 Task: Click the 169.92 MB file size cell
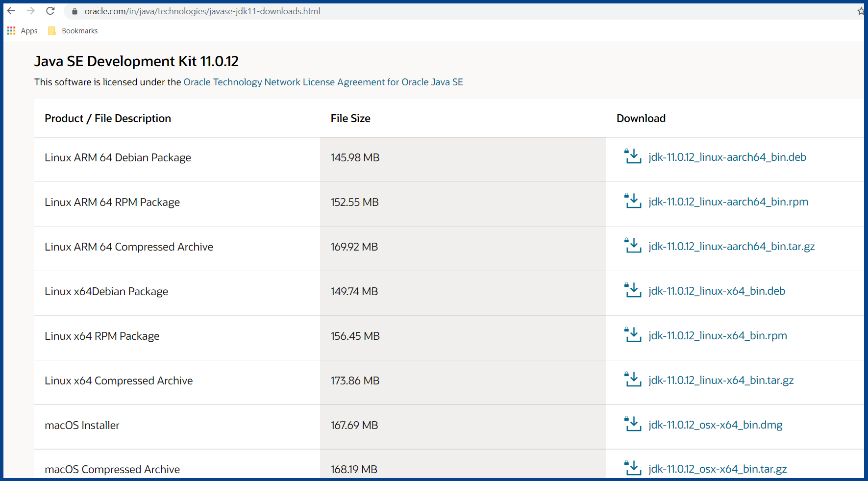pyautogui.click(x=463, y=249)
